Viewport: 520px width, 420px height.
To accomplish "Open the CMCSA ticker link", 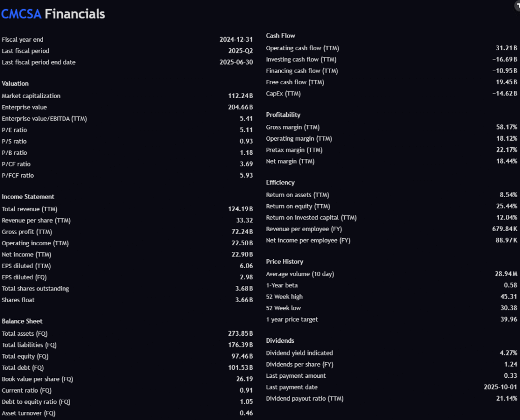I will pos(21,14).
